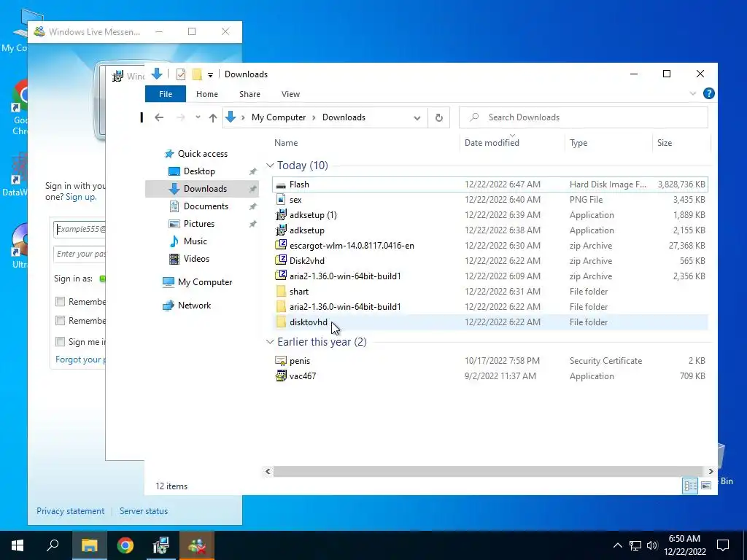Select My Computer in navigation pane
Image resolution: width=747 pixels, height=560 pixels.
point(204,282)
